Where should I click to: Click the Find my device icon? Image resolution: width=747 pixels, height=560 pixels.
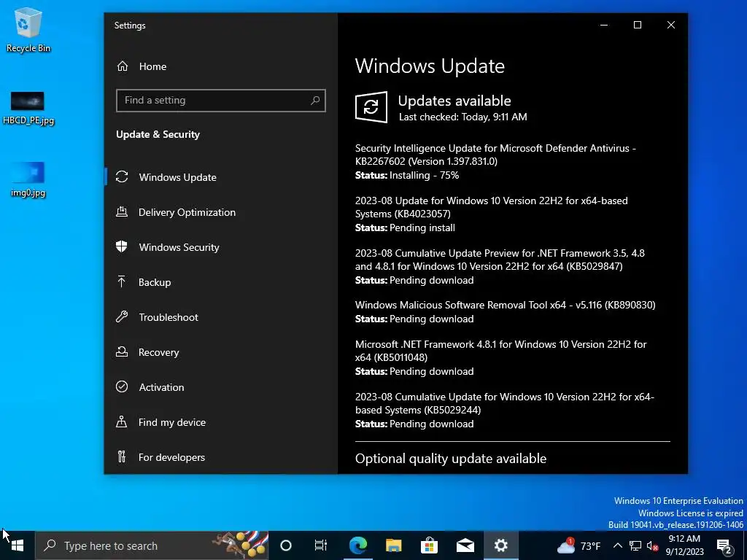click(122, 422)
